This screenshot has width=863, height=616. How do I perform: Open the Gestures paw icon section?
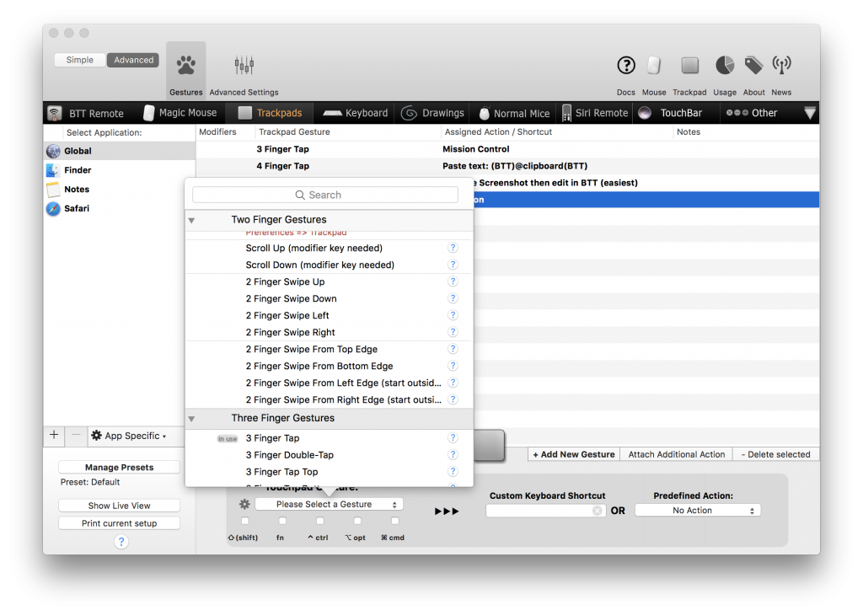[186, 66]
